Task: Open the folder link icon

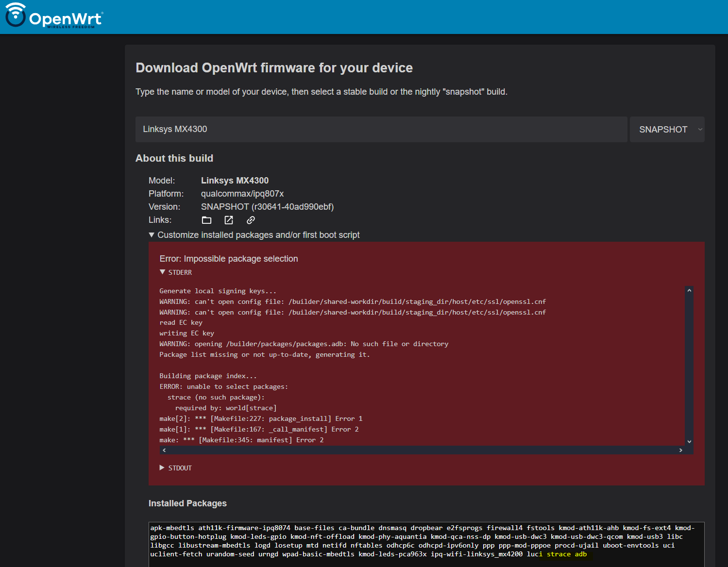Action: [x=206, y=220]
